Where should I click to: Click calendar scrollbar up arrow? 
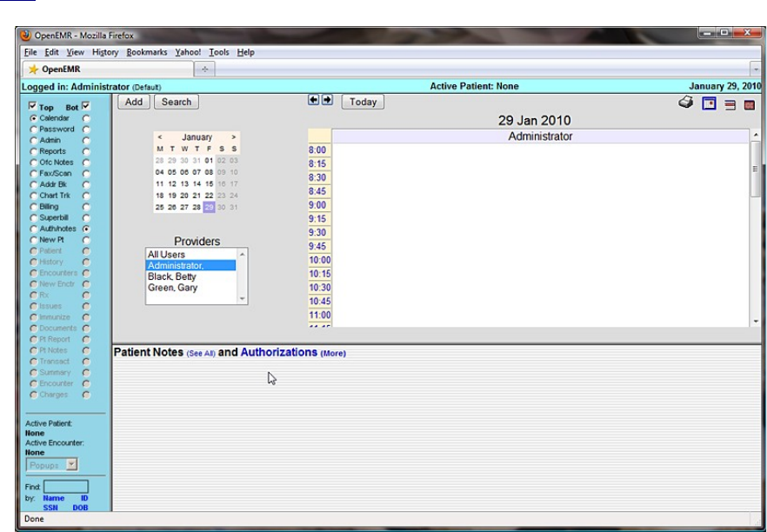pyautogui.click(x=756, y=135)
